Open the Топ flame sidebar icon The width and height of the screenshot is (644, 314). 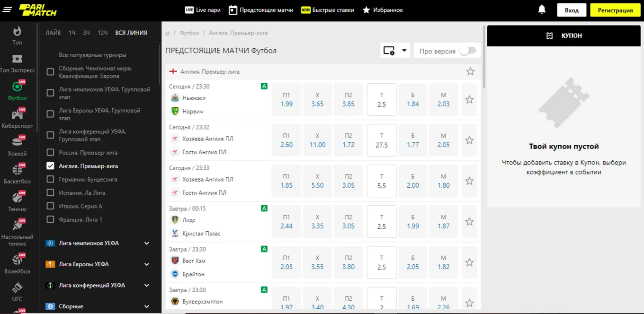coord(17,31)
